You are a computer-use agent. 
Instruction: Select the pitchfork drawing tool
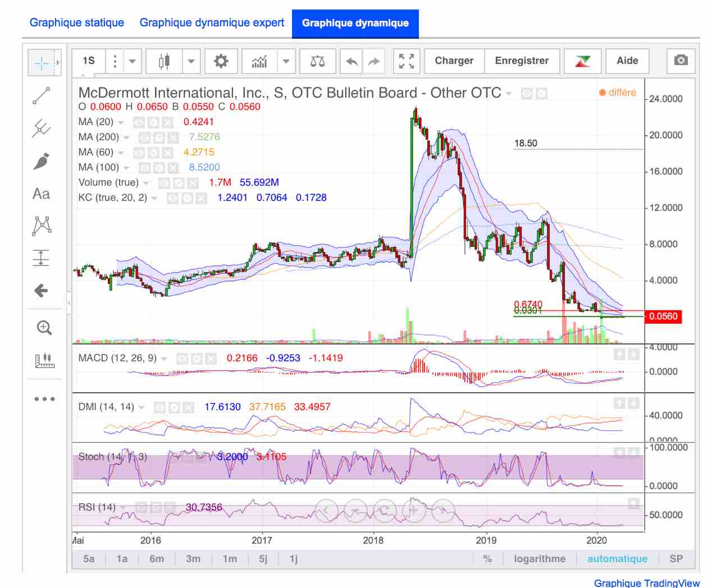tap(42, 128)
